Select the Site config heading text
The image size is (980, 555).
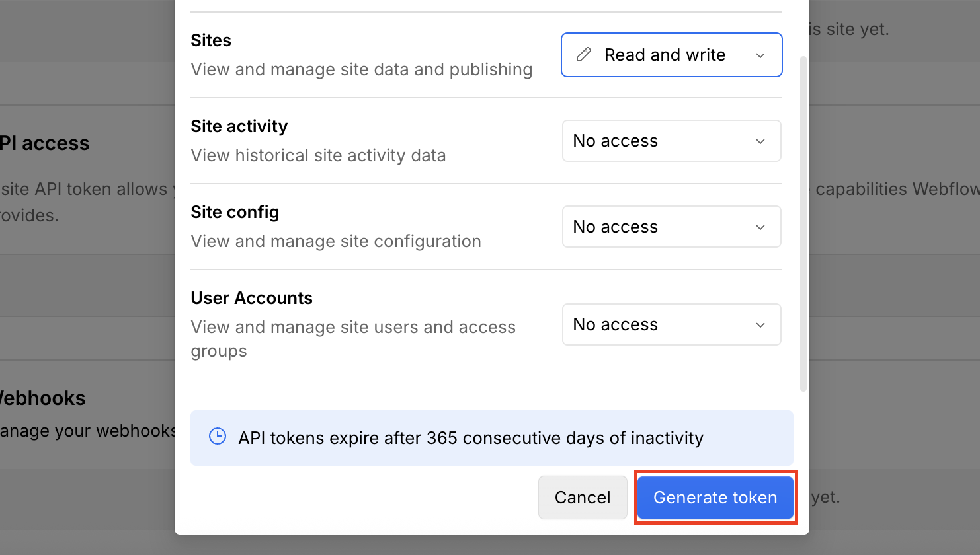(235, 212)
